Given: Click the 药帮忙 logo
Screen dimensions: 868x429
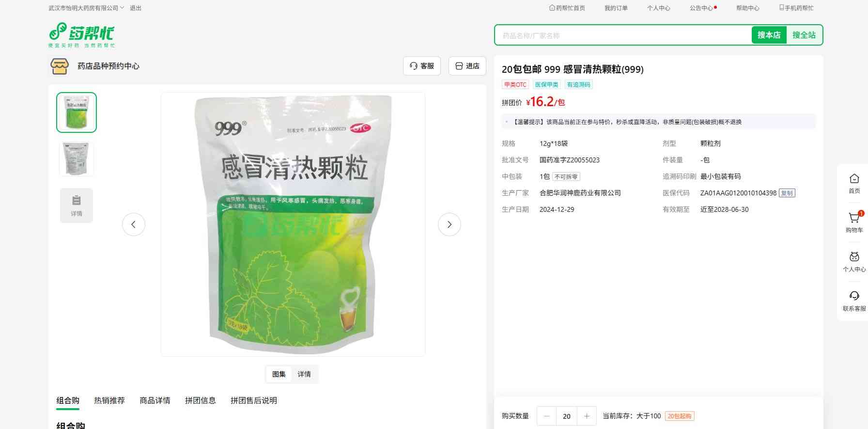Looking at the screenshot, I should point(82,35).
